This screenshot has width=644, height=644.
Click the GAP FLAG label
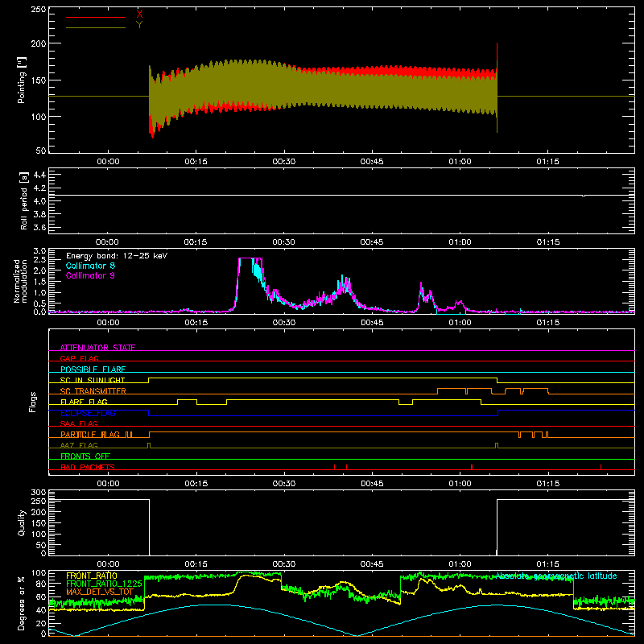pyautogui.click(x=79, y=358)
